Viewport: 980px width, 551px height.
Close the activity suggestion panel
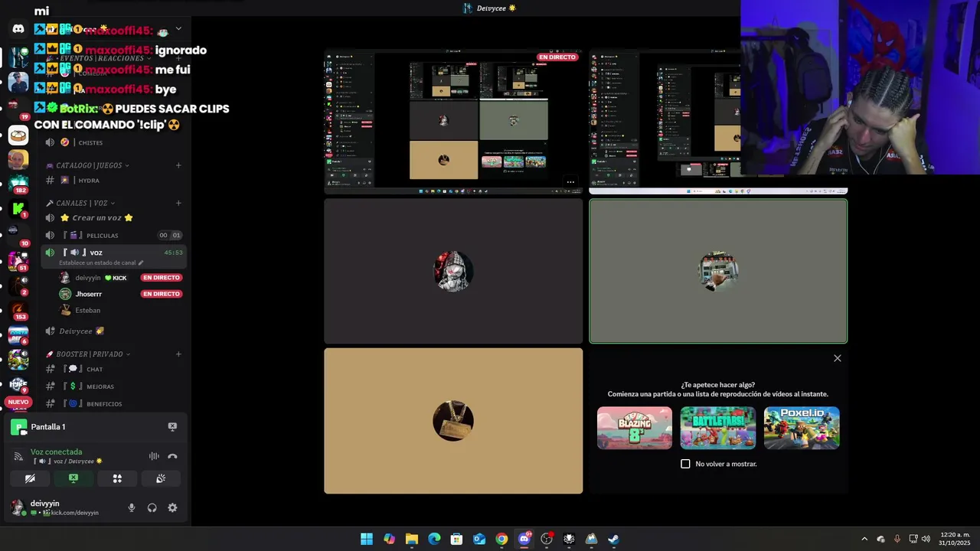(x=838, y=358)
